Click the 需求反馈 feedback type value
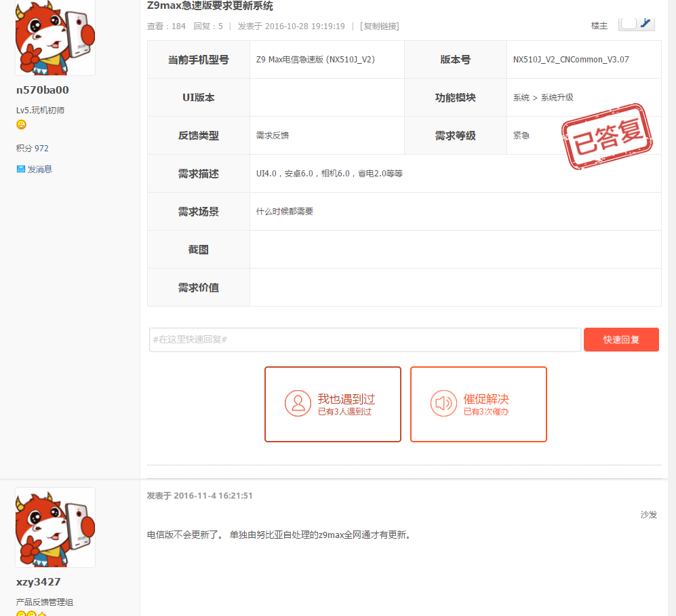Viewport: 676px width, 616px height. 273,136
